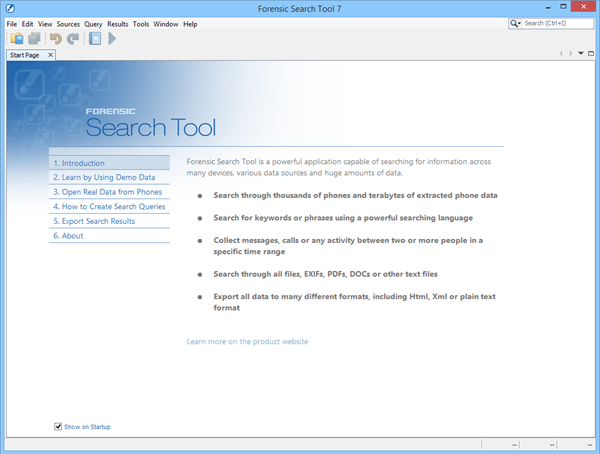Click the Open data source folder icon
The image size is (600, 454).
tap(16, 39)
